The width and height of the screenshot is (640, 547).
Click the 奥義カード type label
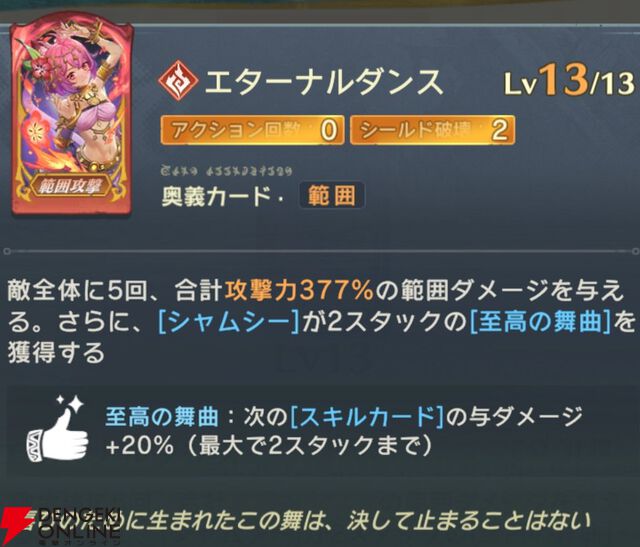point(216,196)
